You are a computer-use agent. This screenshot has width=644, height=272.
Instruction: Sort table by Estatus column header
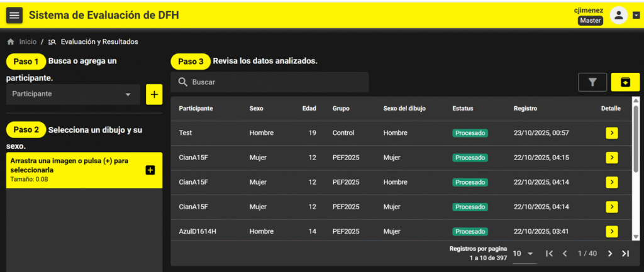click(463, 109)
